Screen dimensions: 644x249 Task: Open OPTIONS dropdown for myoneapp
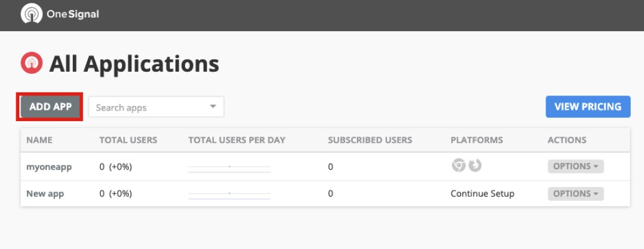pyautogui.click(x=575, y=166)
